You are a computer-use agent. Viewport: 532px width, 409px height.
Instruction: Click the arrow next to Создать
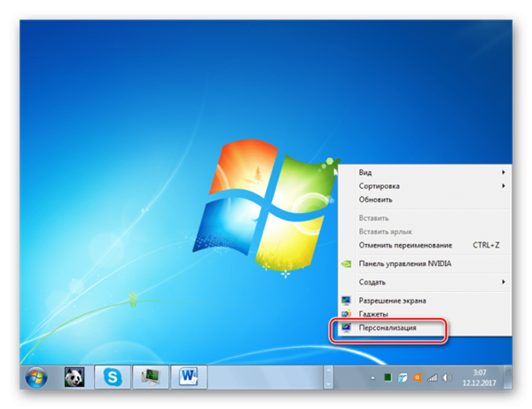tap(504, 282)
